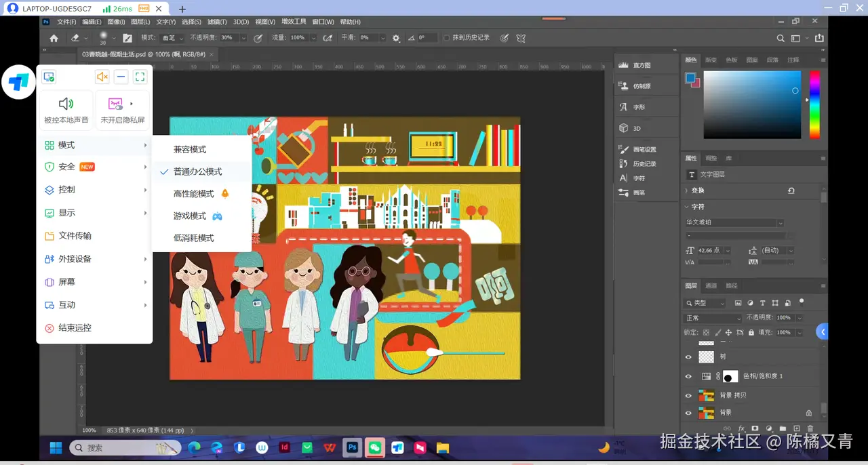Screen dimensions: 868x465
Task: Click the 被控本地声音 button
Action: coord(66,110)
